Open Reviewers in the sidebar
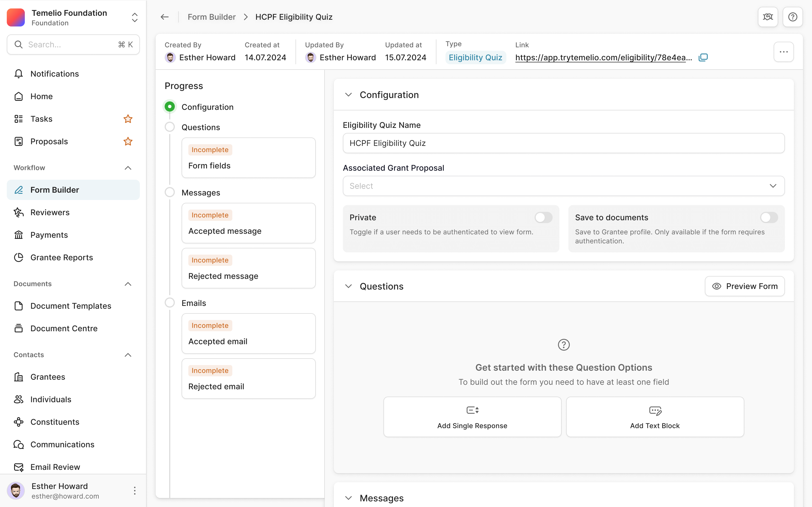 (50, 212)
